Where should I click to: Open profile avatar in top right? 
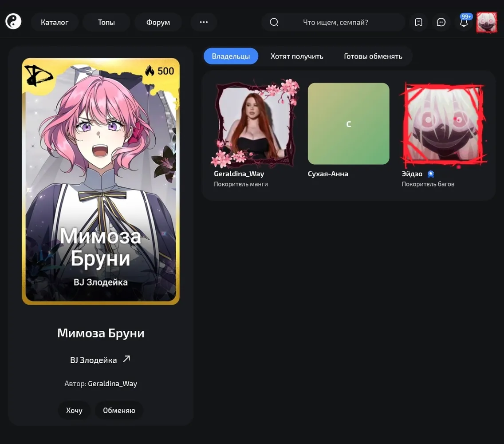click(486, 22)
